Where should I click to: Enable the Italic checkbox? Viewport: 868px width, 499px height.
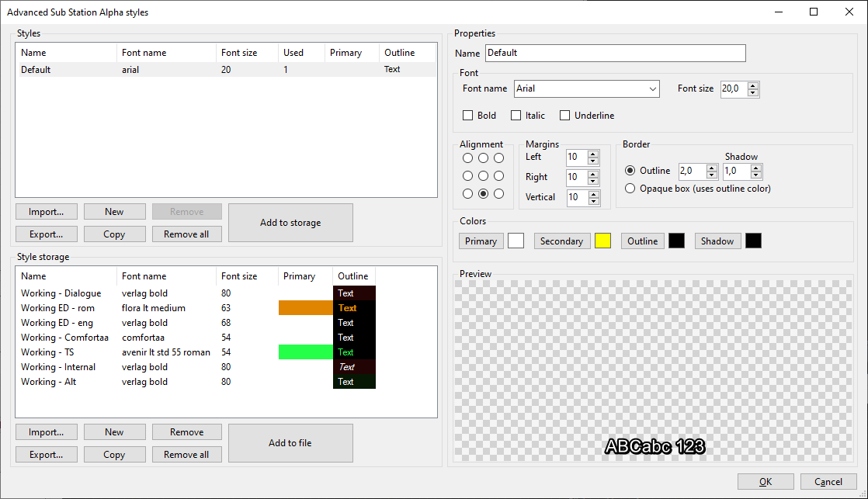[x=517, y=115]
